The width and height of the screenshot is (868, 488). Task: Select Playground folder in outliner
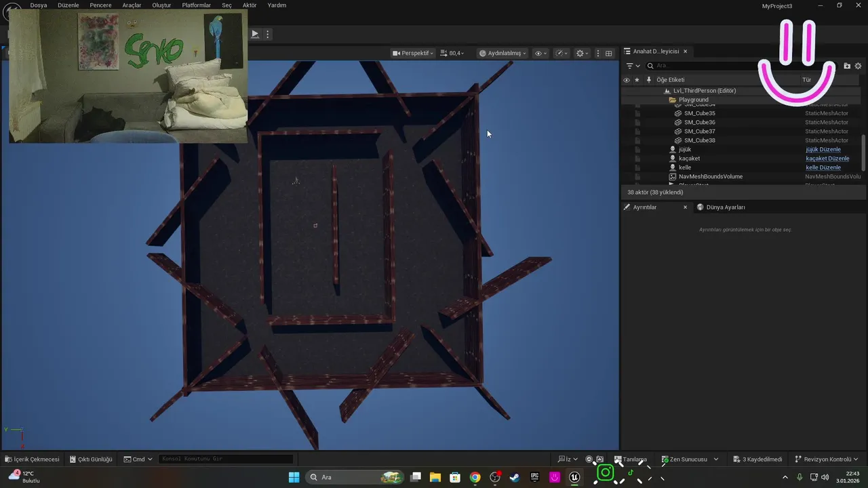694,100
